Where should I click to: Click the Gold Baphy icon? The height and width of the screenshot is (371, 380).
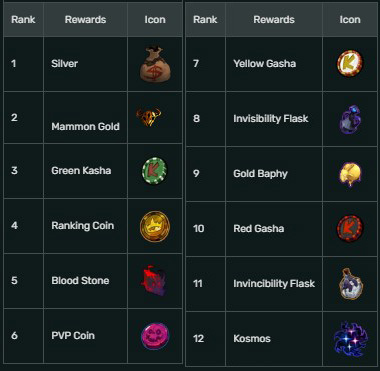click(350, 174)
